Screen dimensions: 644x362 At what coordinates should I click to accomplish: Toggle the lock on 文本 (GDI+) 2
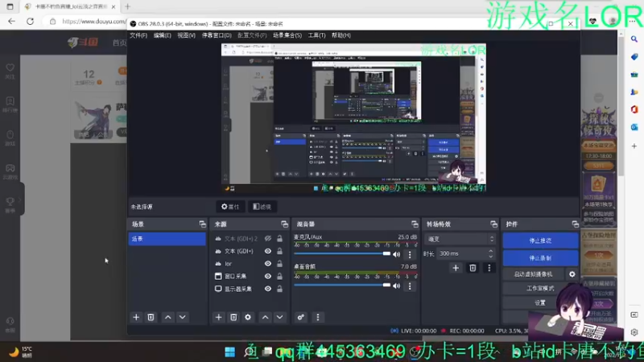coord(279,238)
